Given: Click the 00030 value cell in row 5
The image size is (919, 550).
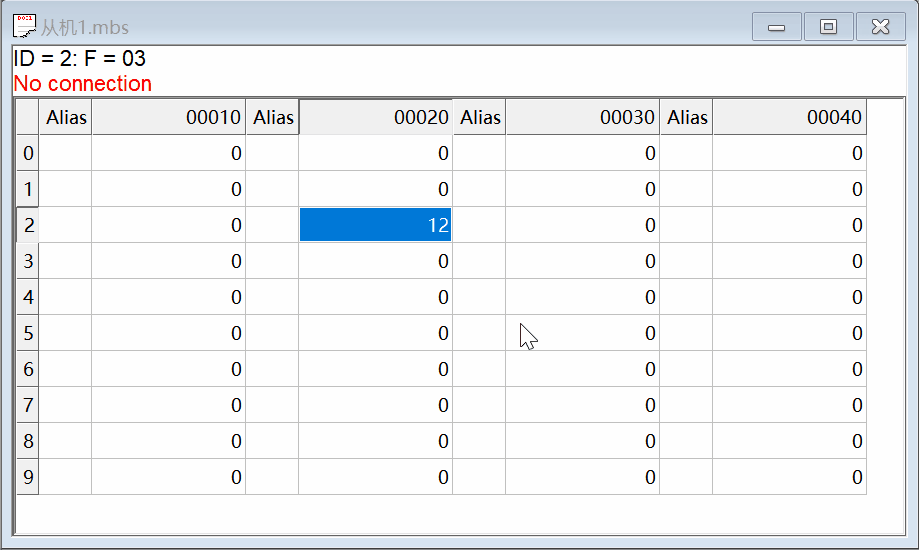Looking at the screenshot, I should [583, 333].
